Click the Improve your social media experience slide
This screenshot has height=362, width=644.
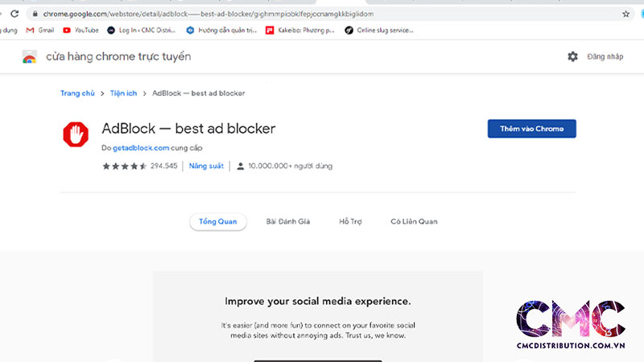pos(318,317)
